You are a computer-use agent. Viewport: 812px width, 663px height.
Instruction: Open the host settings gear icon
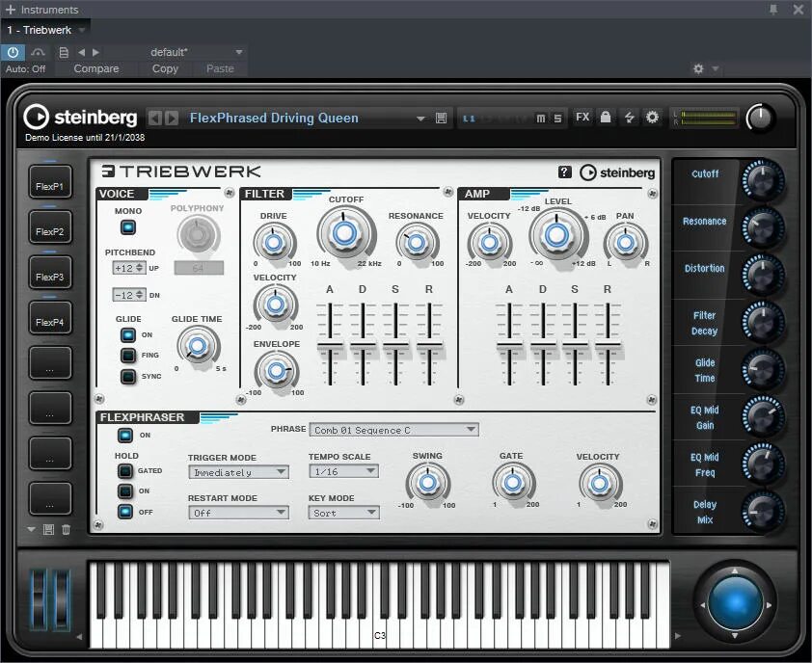tap(698, 68)
